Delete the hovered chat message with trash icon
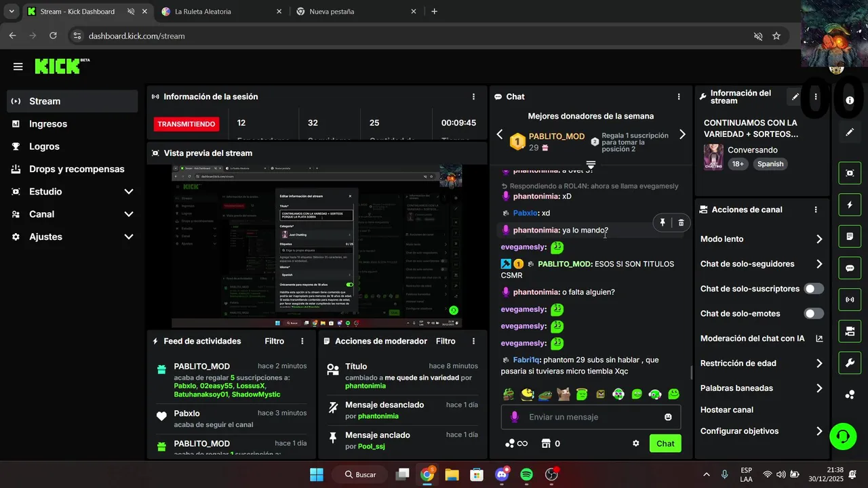Viewport: 868px width, 488px height. (681, 222)
